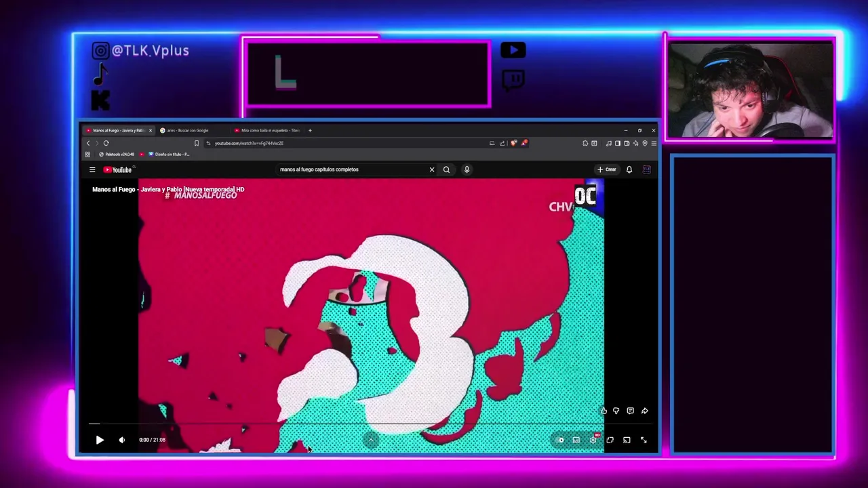Viewport: 868px width, 488px height.
Task: Open the YouTube guide hamburger menu
Action: click(x=92, y=169)
